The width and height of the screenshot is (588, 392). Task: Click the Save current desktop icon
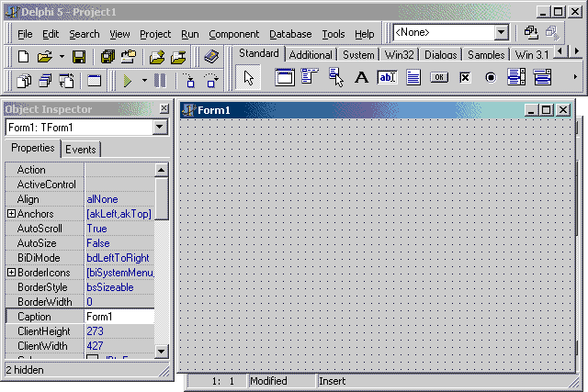[531, 33]
